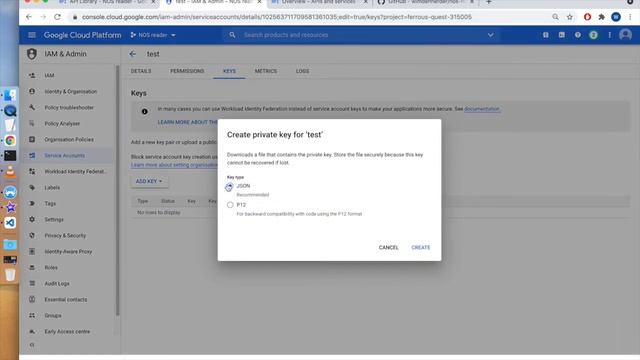The image size is (640, 360).
Task: Click the Essential contacts sidebar icon
Action: pos(32,299)
